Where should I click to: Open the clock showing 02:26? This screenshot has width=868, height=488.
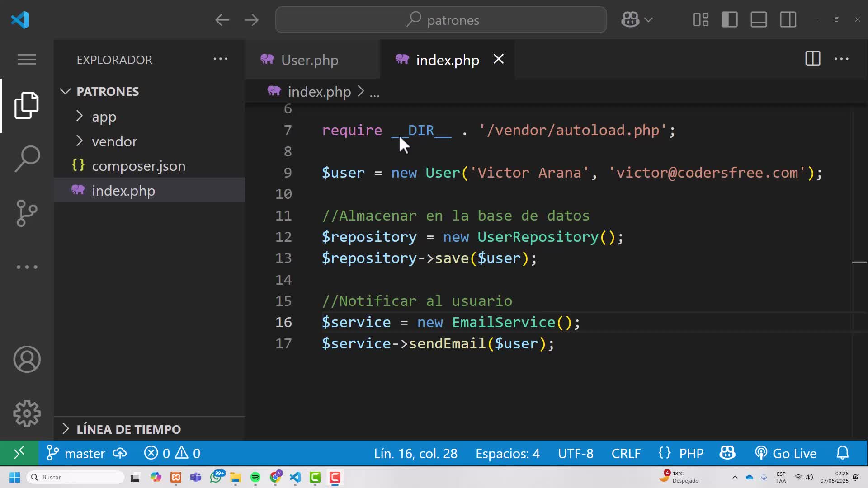[x=835, y=477]
